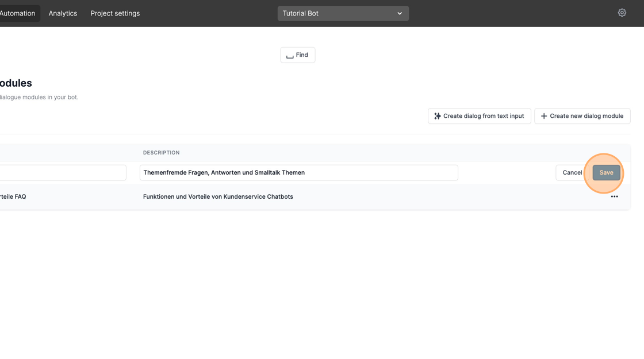The image size is (644, 359).
Task: Go to Project settings
Action: (115, 13)
